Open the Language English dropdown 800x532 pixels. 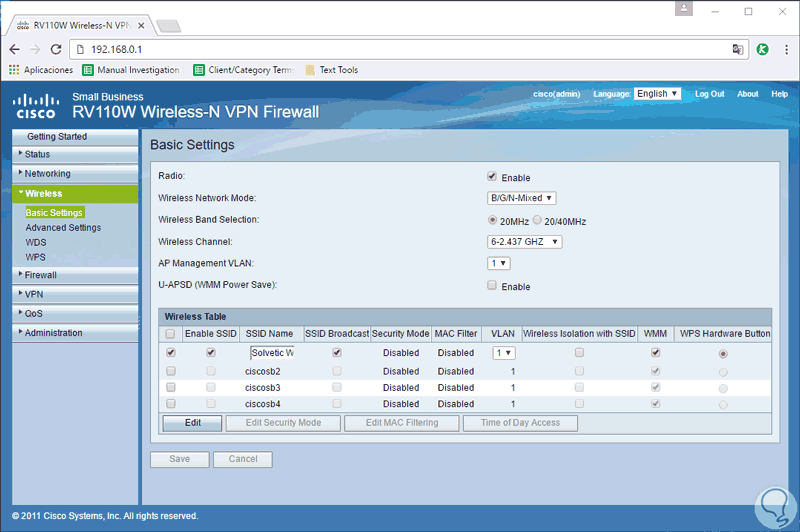(x=658, y=94)
